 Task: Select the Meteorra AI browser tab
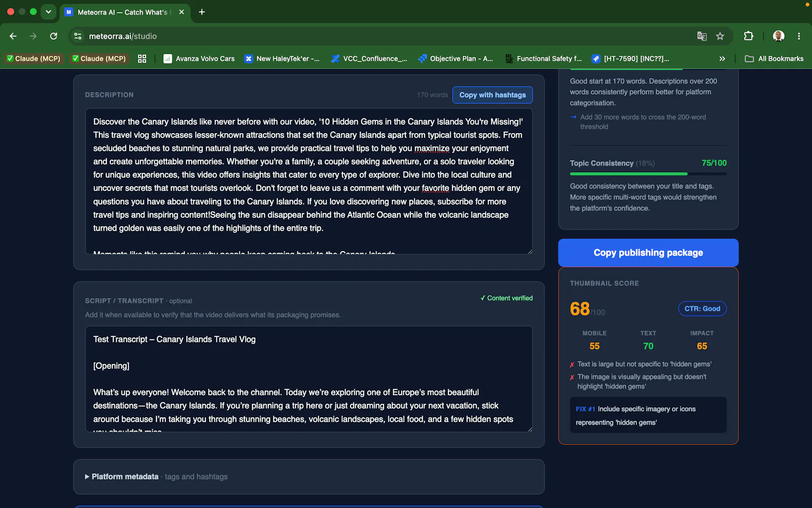124,12
